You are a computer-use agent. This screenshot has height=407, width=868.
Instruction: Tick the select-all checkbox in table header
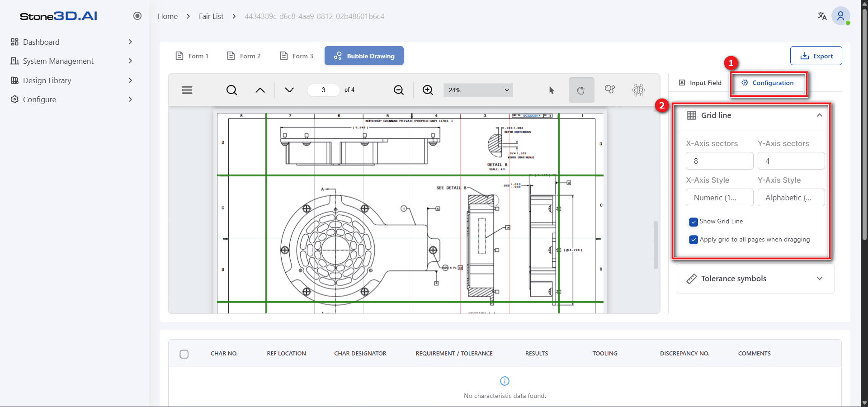[184, 354]
